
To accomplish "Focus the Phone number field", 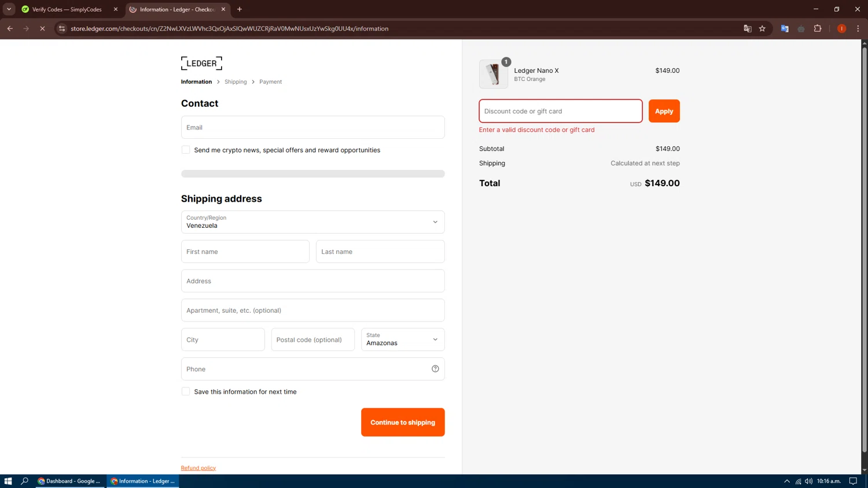I will 313,369.
